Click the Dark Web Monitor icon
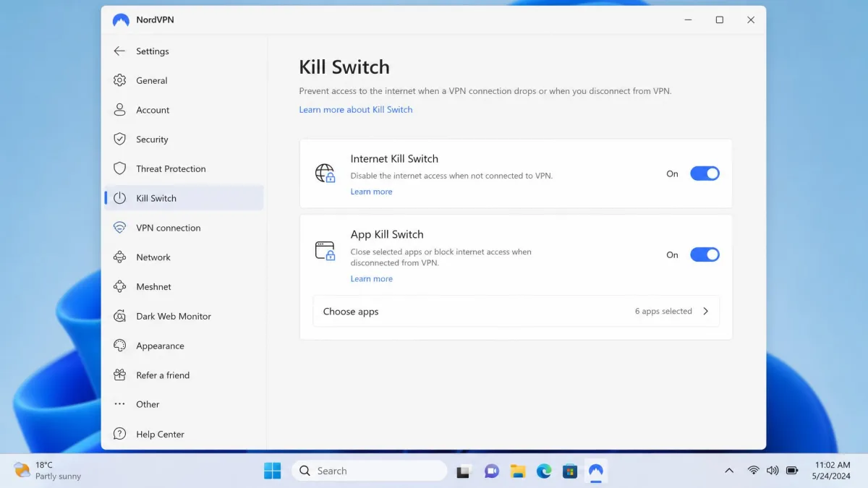 coord(120,316)
